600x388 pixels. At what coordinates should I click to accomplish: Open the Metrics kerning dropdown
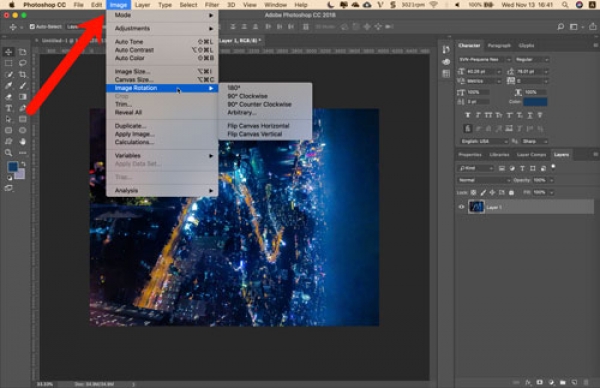(x=484, y=81)
